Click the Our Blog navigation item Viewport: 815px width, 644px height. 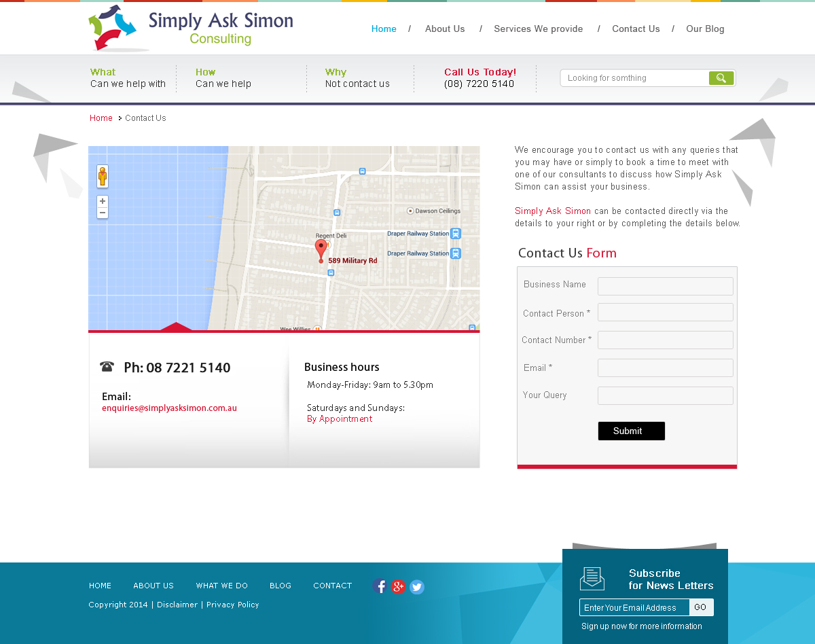[x=705, y=29]
